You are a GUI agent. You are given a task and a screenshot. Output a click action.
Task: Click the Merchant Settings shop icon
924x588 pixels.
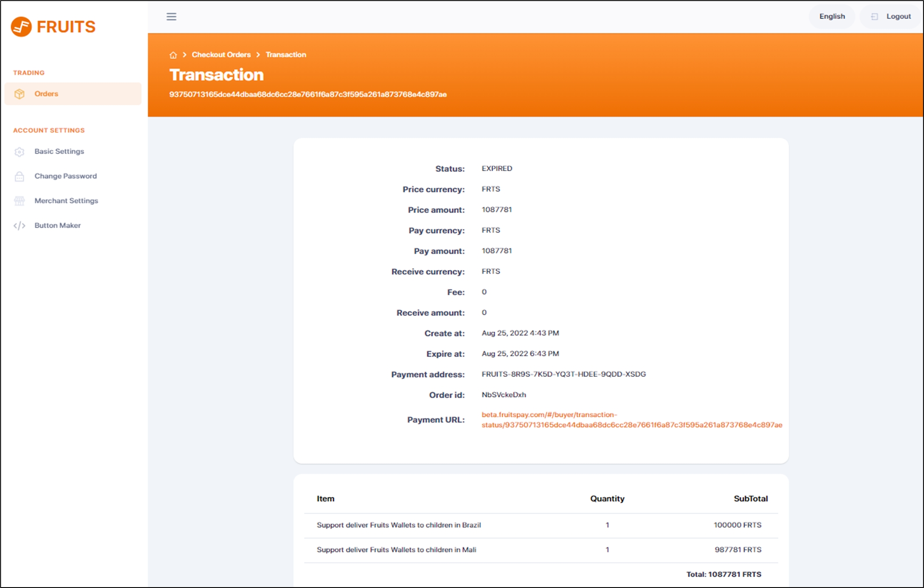point(19,201)
